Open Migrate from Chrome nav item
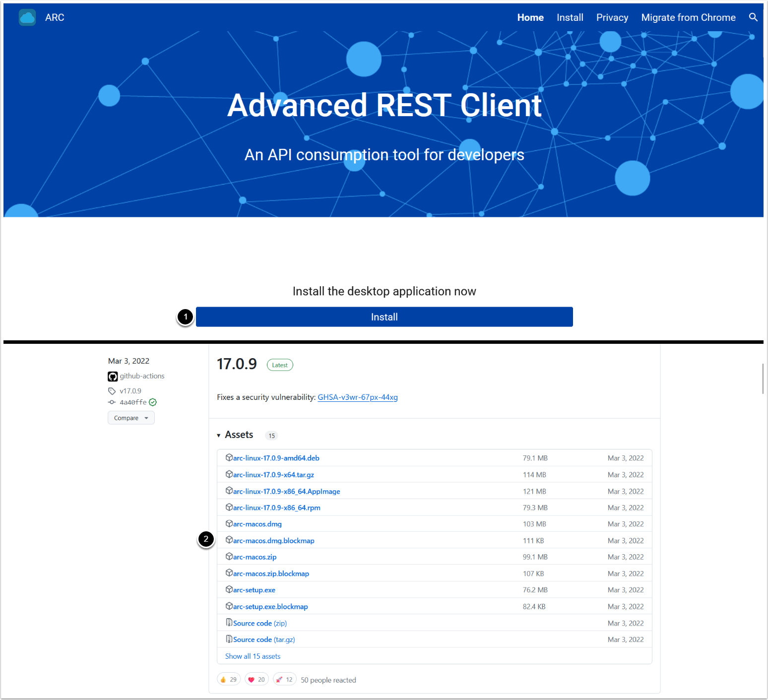Image resolution: width=768 pixels, height=700 pixels. click(689, 18)
